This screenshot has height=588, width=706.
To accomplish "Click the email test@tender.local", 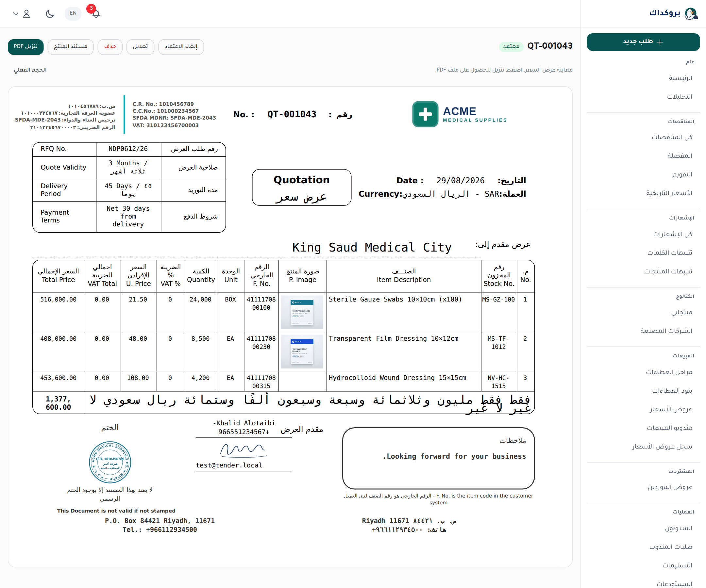I will (229, 465).
